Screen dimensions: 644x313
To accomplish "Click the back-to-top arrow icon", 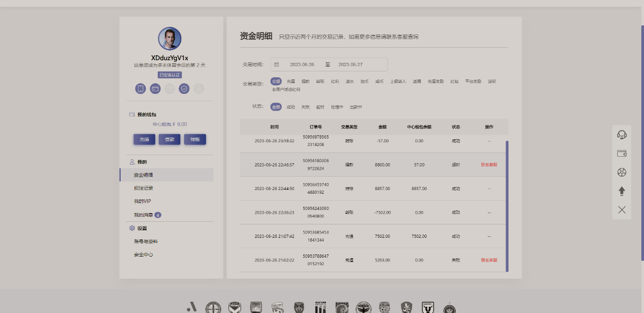I will pyautogui.click(x=621, y=191).
